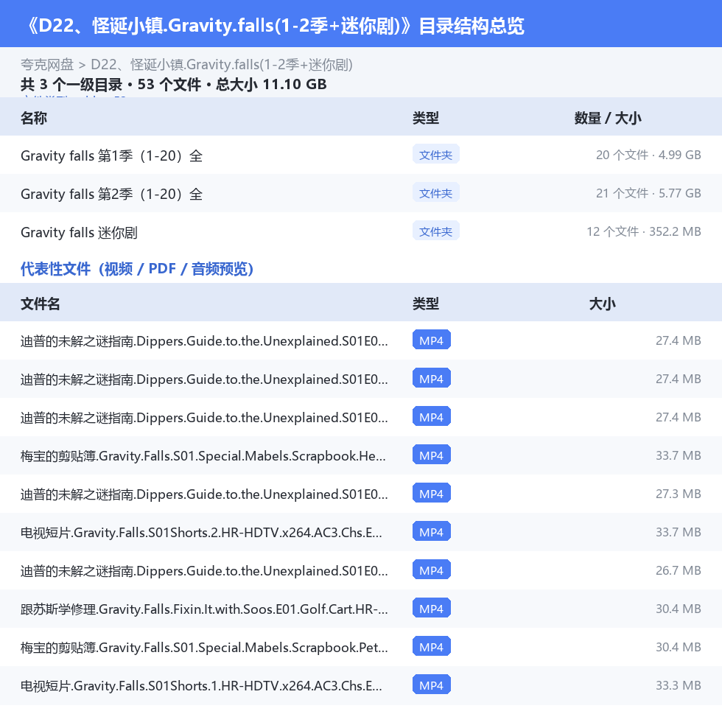Click 类型 header in the files table

click(x=425, y=304)
